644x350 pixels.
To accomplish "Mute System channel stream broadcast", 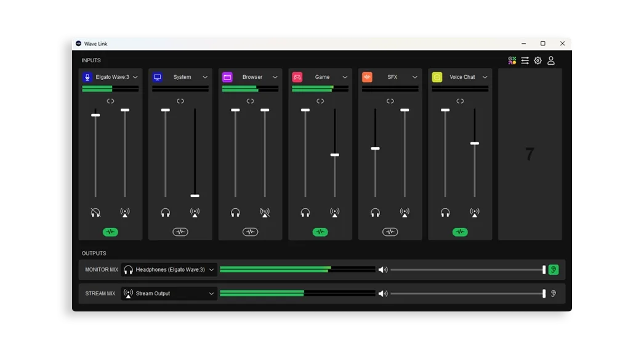I will 195,213.
